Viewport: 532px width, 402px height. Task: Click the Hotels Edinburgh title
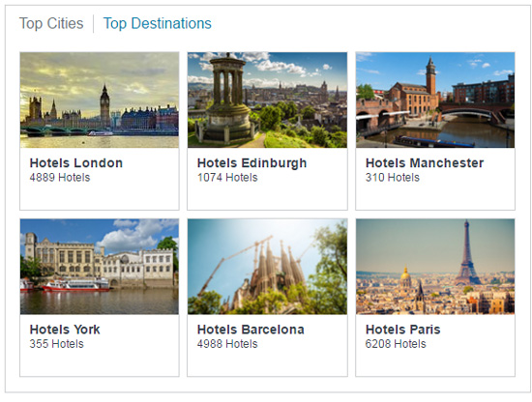coord(252,163)
